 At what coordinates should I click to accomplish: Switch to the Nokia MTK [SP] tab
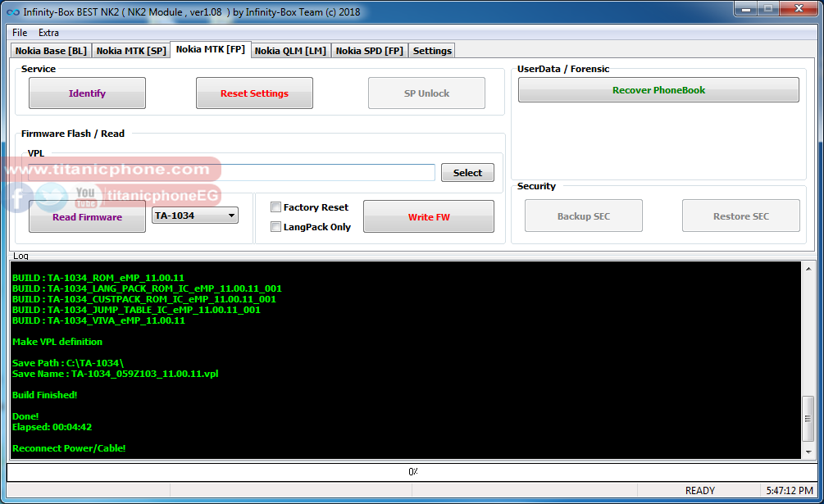[x=131, y=51]
